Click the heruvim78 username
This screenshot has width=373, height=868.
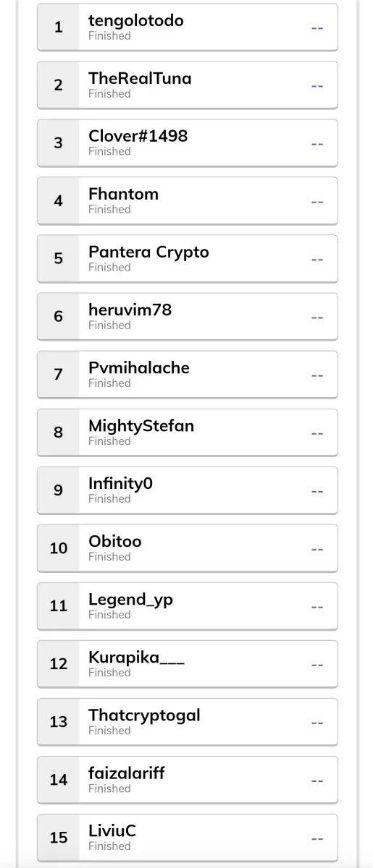[x=130, y=310]
